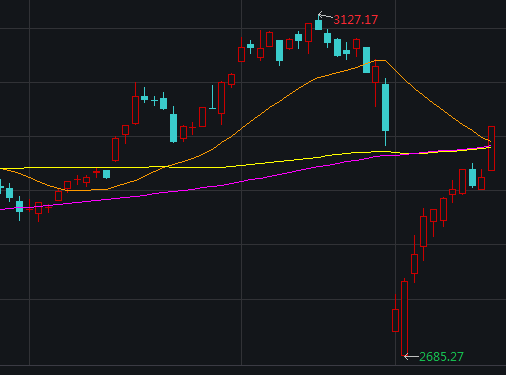This screenshot has width=506, height=375.
Task: Click the orange moving average line at its peak
Action: click(x=380, y=60)
